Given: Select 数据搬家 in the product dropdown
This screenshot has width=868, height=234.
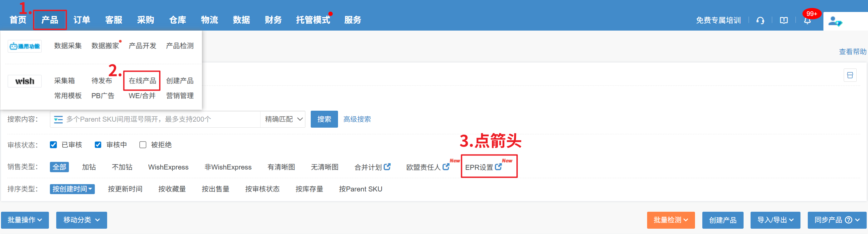Looking at the screenshot, I should pos(105,46).
